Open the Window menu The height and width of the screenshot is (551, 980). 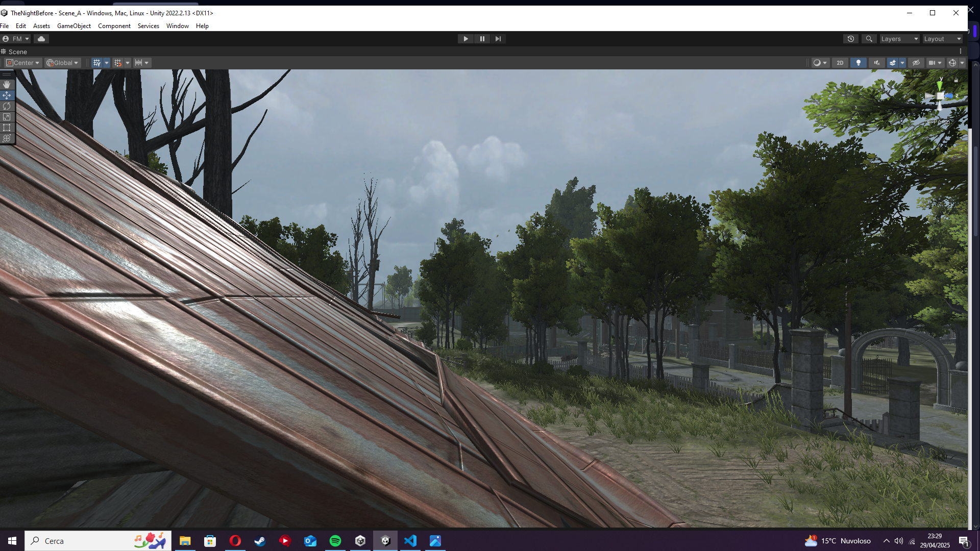tap(178, 26)
